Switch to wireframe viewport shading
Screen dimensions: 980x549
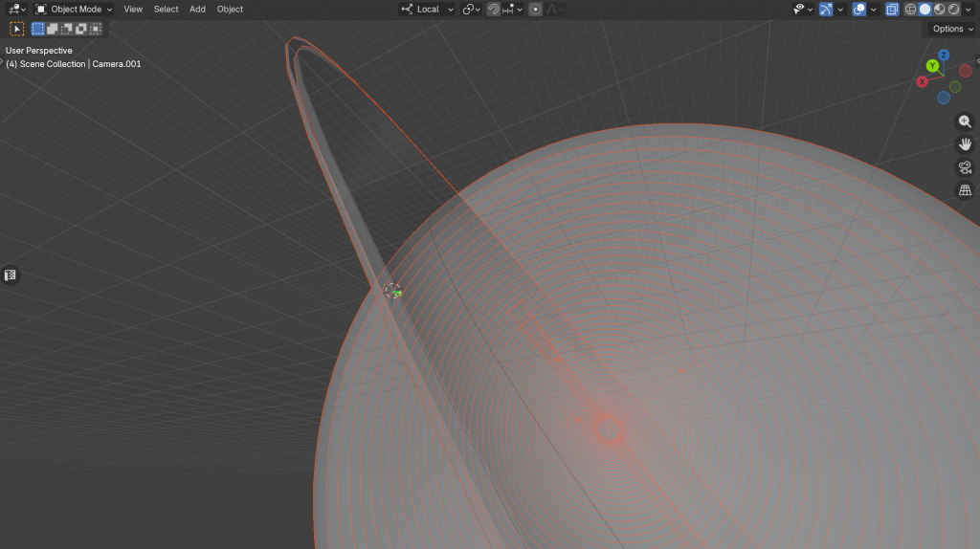[911, 9]
